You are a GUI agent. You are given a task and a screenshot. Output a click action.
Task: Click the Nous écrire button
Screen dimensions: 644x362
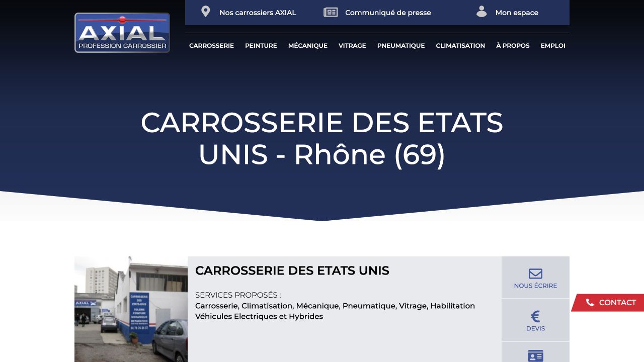tap(535, 278)
